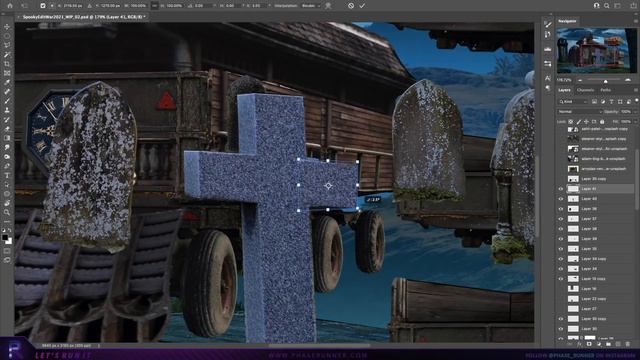Switch to the Paths tab
The height and width of the screenshot is (360, 640).
pos(606,90)
